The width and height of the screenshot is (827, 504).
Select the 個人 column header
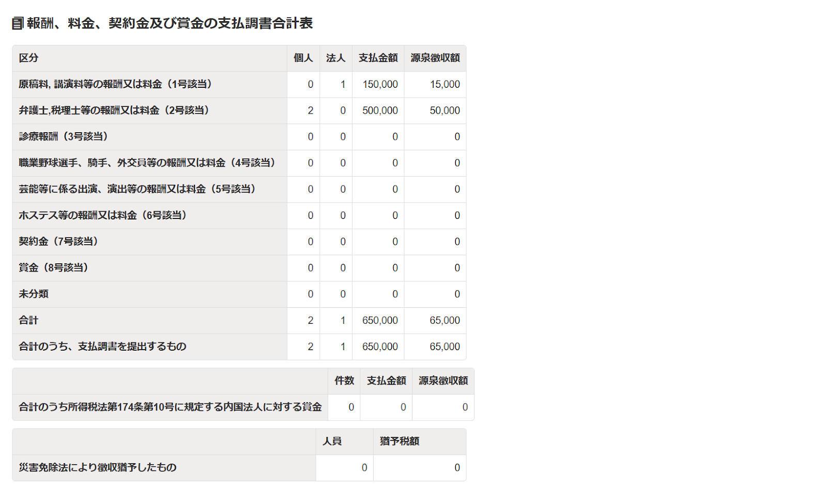coord(303,58)
